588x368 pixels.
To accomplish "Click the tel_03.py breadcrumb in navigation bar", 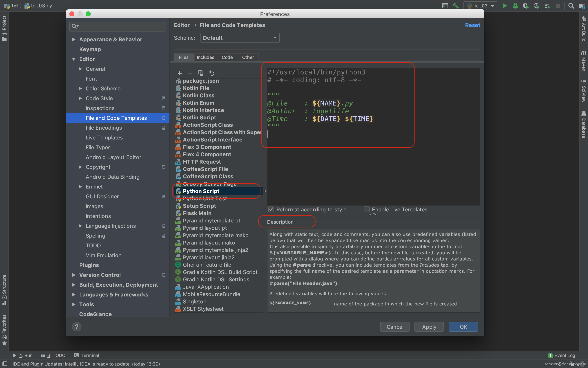I will 38,6.
